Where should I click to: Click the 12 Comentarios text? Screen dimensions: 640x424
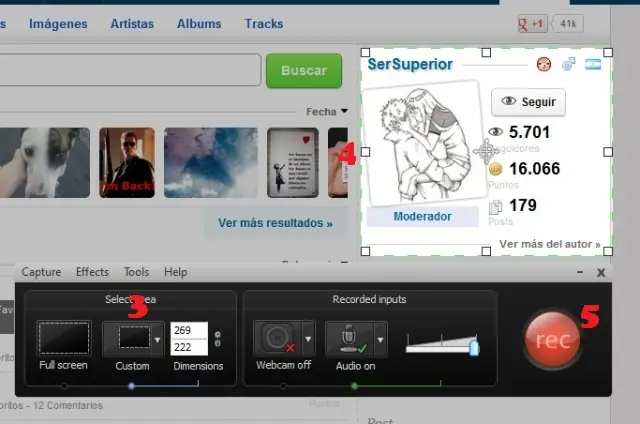pyautogui.click(x=68, y=405)
